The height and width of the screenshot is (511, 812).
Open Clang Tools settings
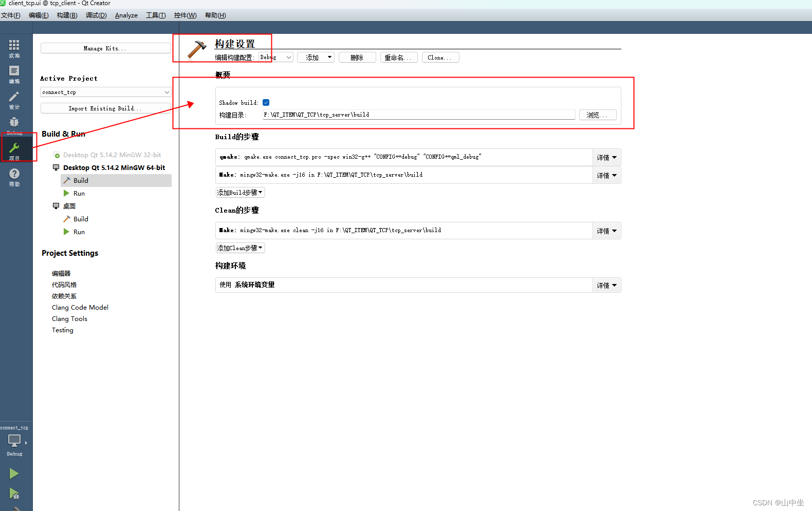69,319
